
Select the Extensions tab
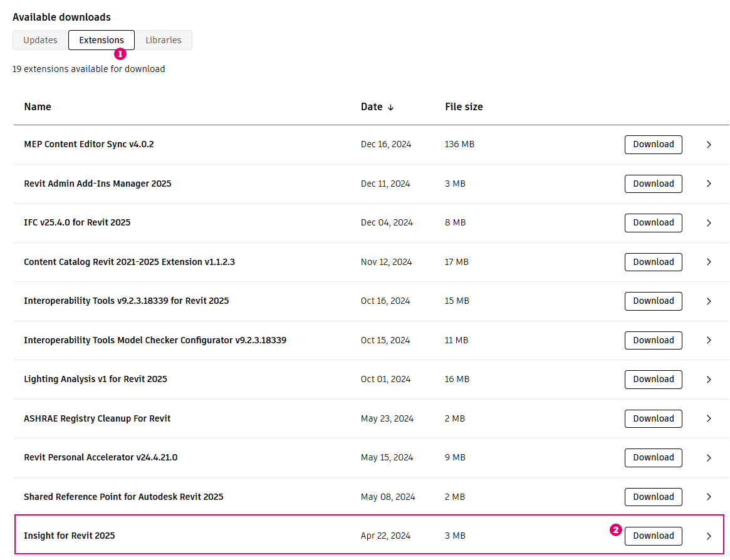[x=101, y=39]
